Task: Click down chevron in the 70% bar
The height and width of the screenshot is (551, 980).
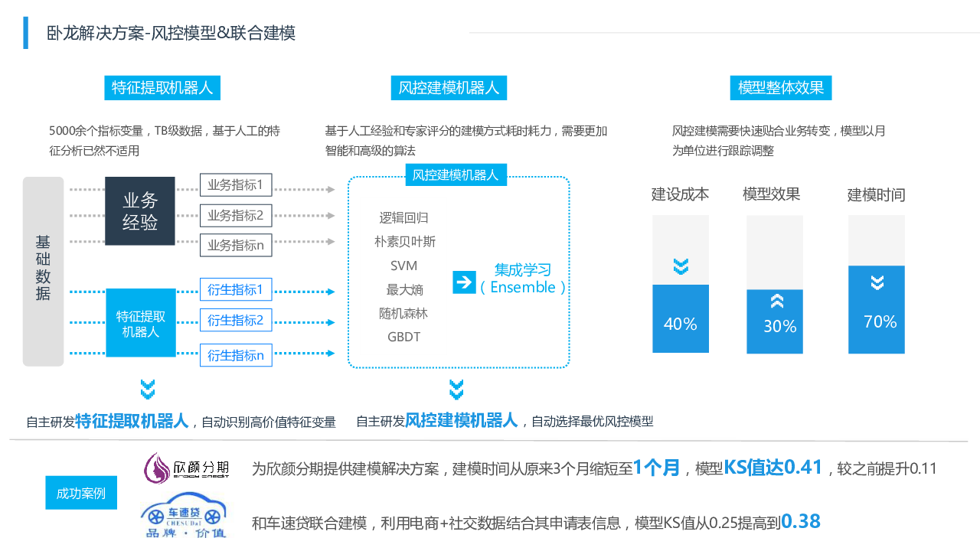Action: coord(877,282)
